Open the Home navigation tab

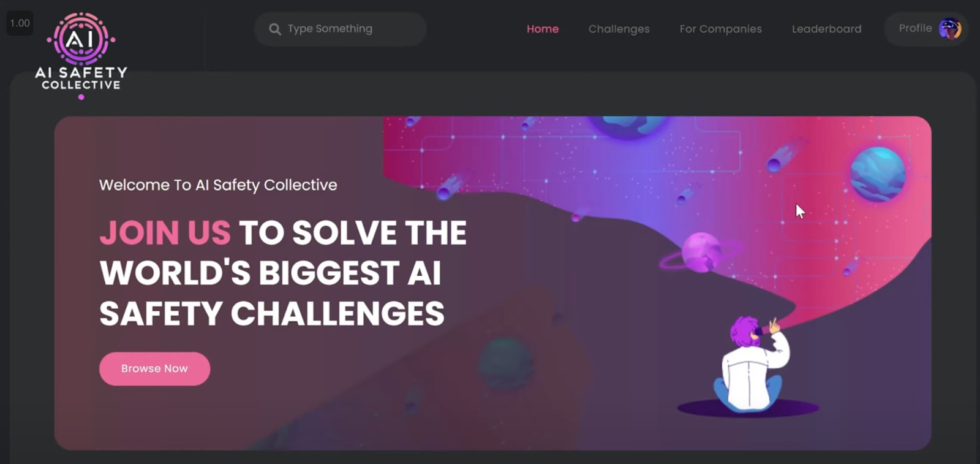[543, 29]
